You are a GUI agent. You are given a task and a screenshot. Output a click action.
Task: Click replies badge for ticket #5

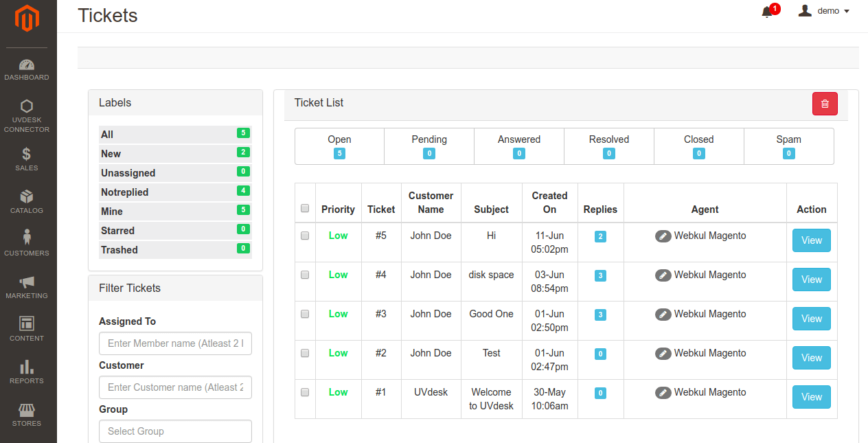[600, 237]
